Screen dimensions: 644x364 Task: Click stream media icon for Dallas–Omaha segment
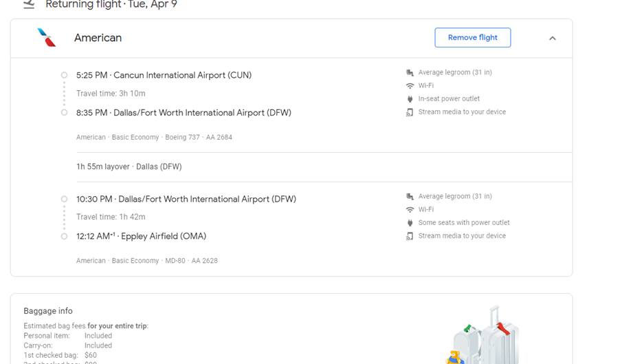coord(410,236)
